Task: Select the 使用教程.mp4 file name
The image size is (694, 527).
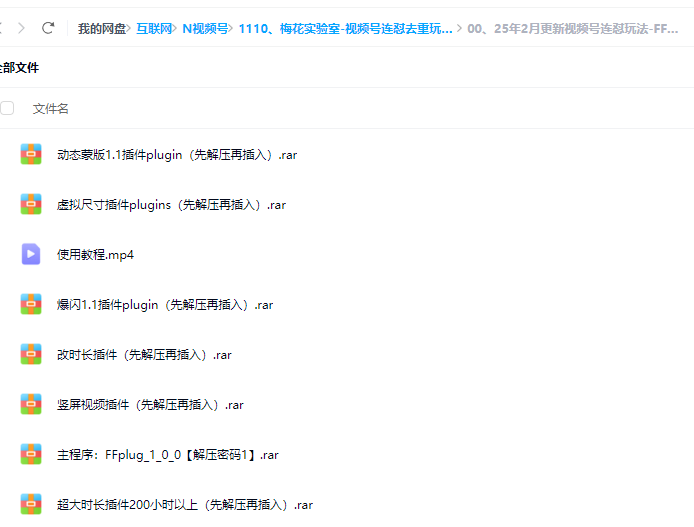Action: click(95, 255)
